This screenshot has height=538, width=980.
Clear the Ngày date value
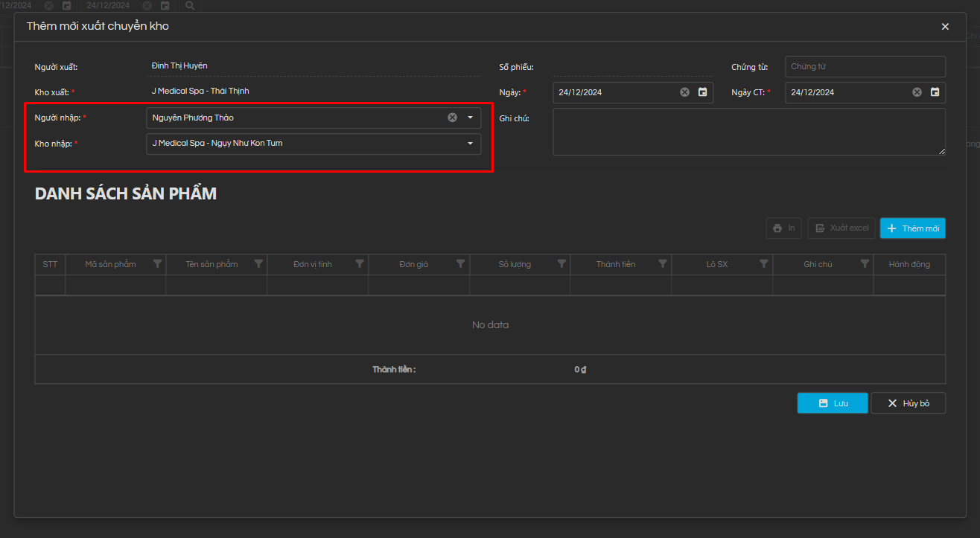(684, 92)
